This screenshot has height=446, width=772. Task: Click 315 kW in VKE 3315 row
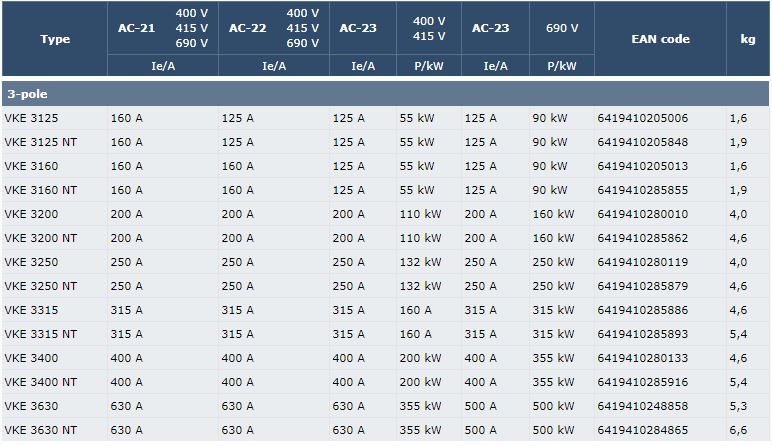coord(553,310)
